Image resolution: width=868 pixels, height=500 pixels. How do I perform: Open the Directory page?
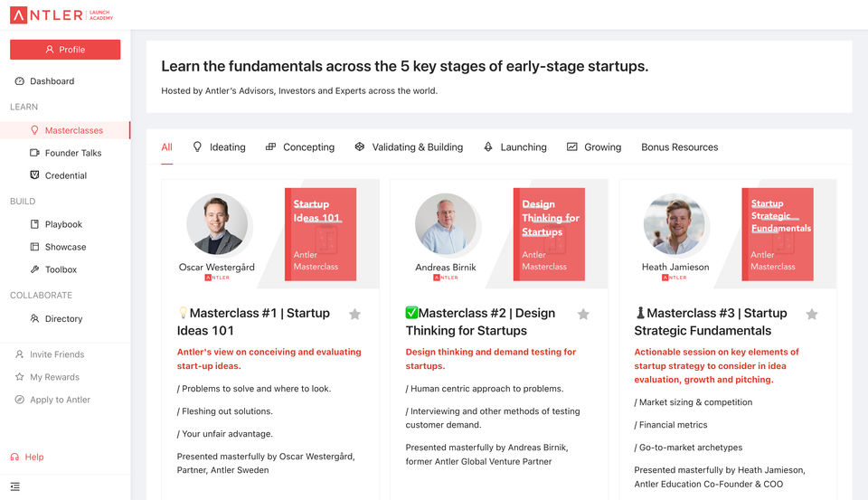click(63, 319)
